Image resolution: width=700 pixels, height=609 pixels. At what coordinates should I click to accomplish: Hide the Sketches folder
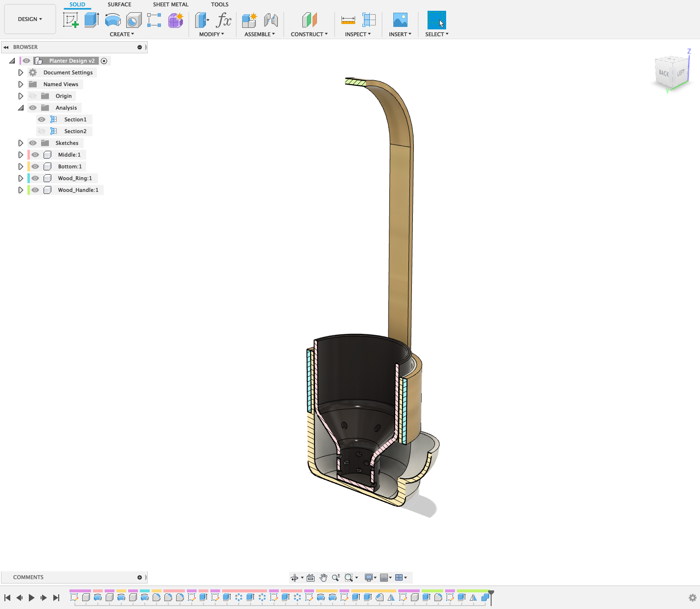click(33, 142)
